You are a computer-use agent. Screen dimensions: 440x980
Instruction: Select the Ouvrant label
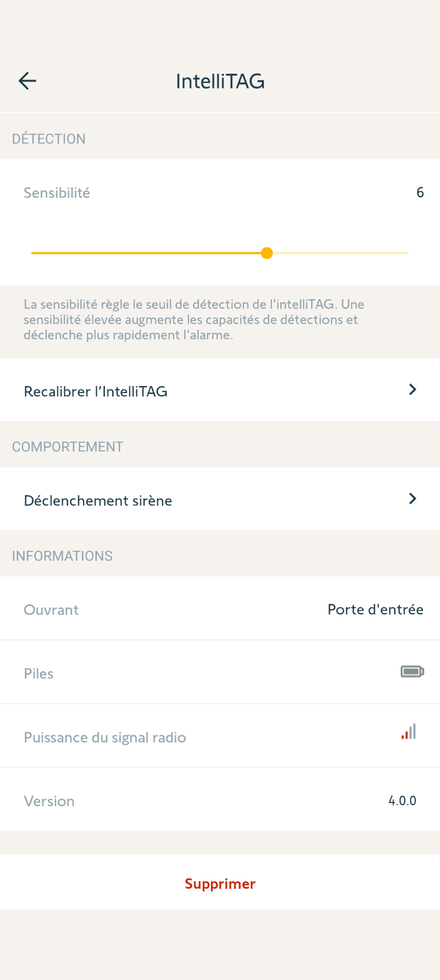[51, 610]
